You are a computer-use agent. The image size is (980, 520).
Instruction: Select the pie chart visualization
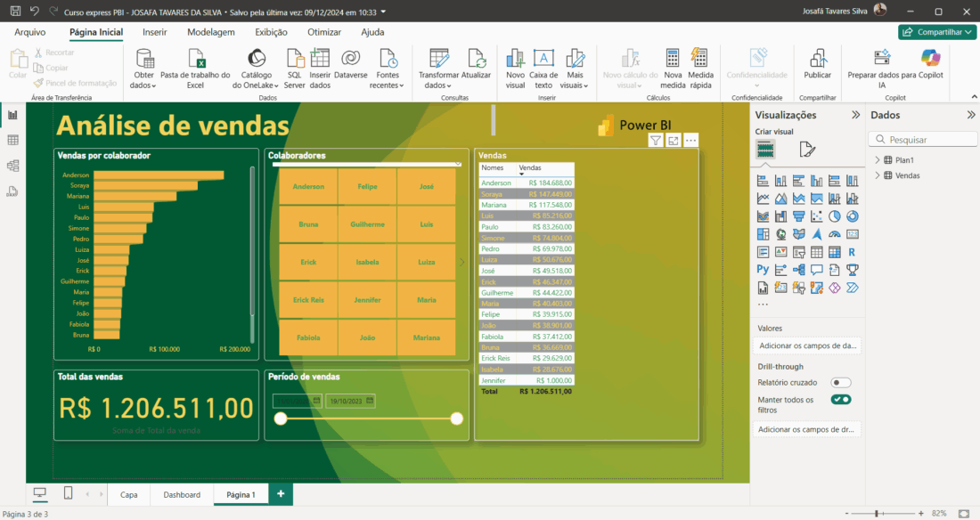point(835,216)
